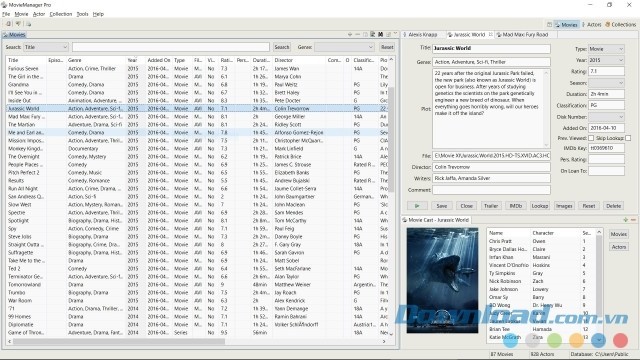Open the Season dropdown
This screenshot has width=640, height=360.
[x=606, y=83]
